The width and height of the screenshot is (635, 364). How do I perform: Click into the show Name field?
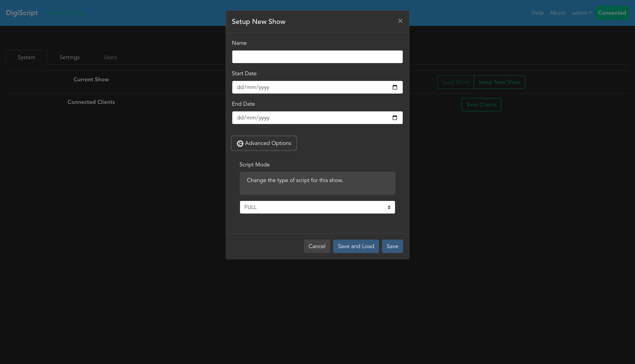pos(317,57)
